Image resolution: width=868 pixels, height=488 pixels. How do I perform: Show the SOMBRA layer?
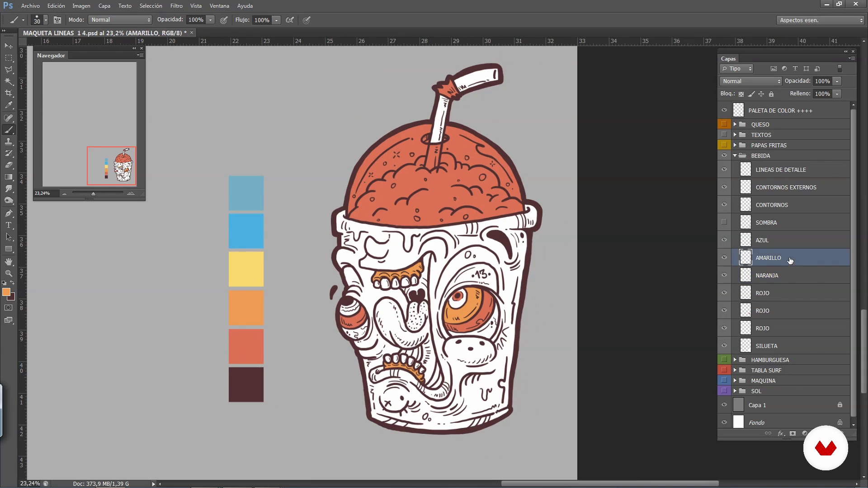[724, 222]
